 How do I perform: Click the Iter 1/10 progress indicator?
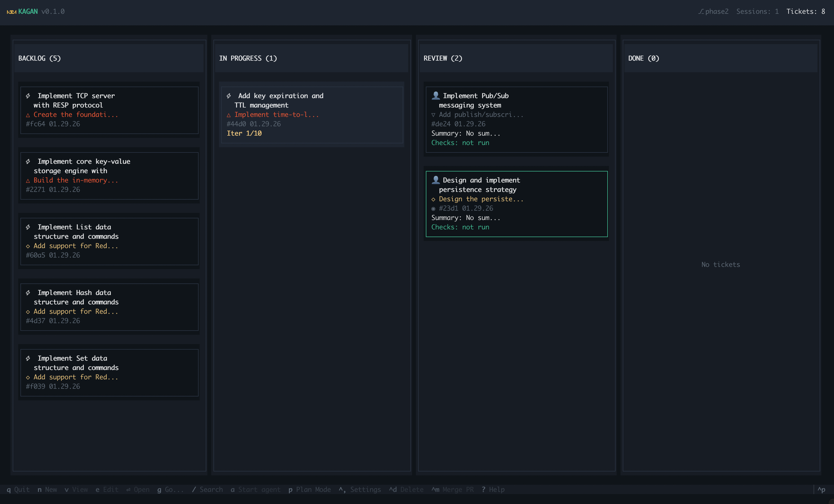click(244, 133)
